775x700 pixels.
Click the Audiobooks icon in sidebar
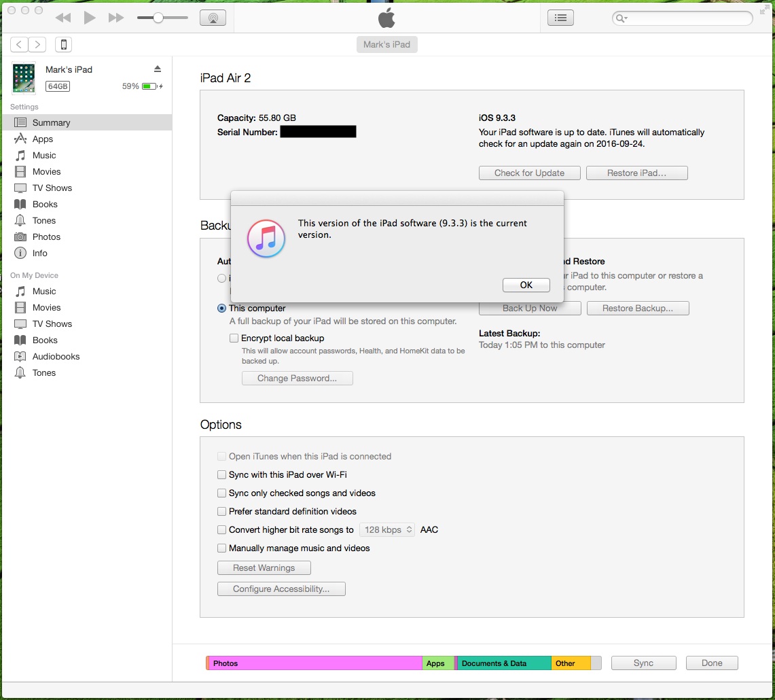point(20,357)
